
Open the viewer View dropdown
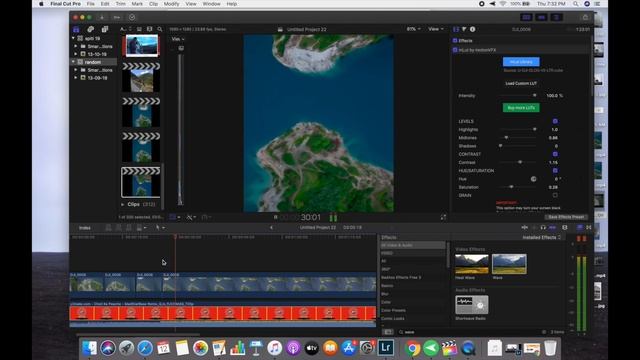[436, 29]
